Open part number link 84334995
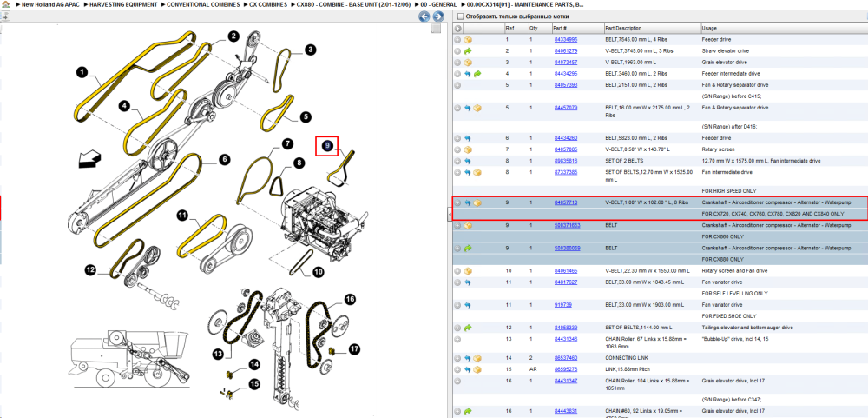868x418 pixels. (x=566, y=40)
